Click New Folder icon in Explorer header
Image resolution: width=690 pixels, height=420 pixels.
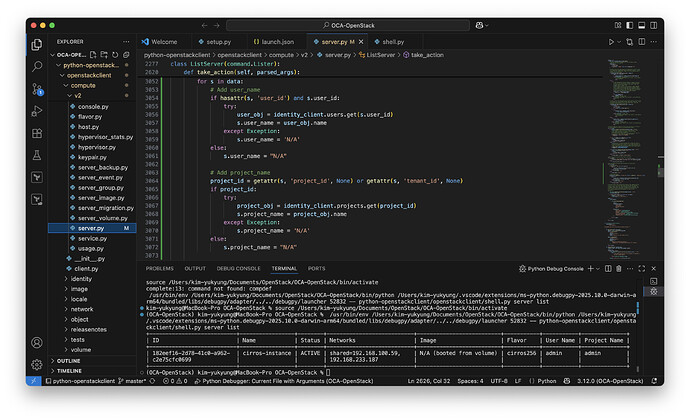click(x=104, y=55)
